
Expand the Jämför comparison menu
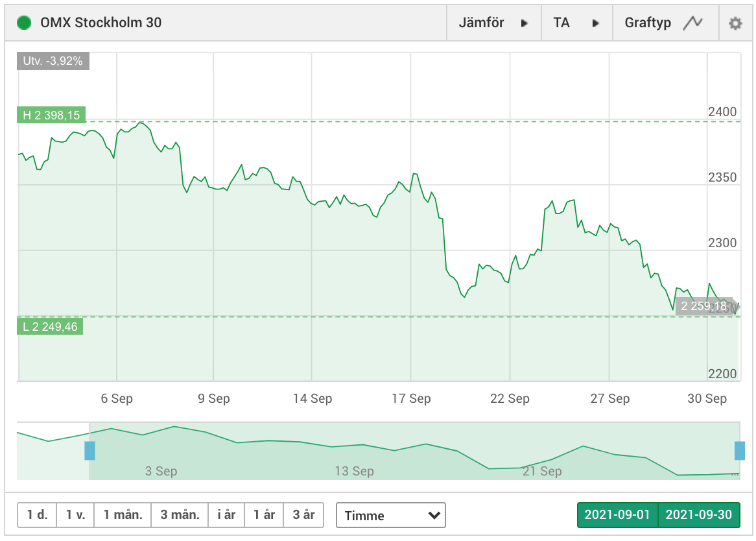493,23
